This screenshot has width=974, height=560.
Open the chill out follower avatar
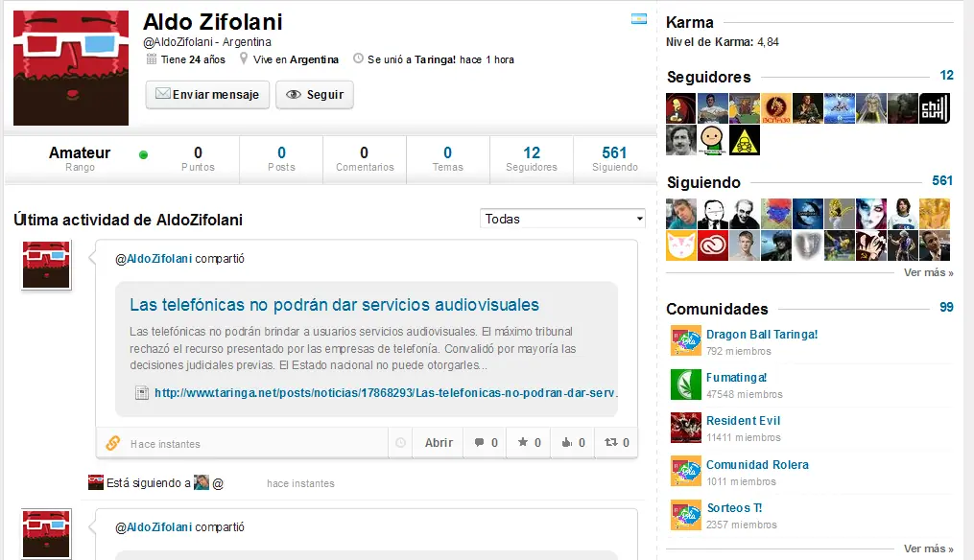[x=935, y=108]
